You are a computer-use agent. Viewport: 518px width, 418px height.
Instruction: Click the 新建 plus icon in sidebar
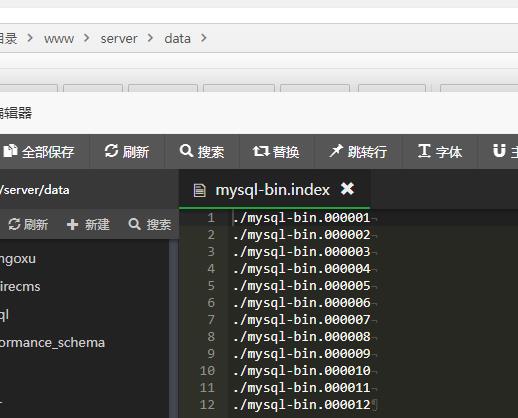[x=72, y=225]
